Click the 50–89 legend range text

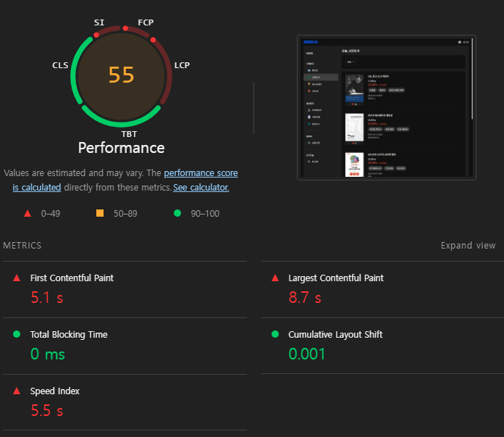point(125,214)
